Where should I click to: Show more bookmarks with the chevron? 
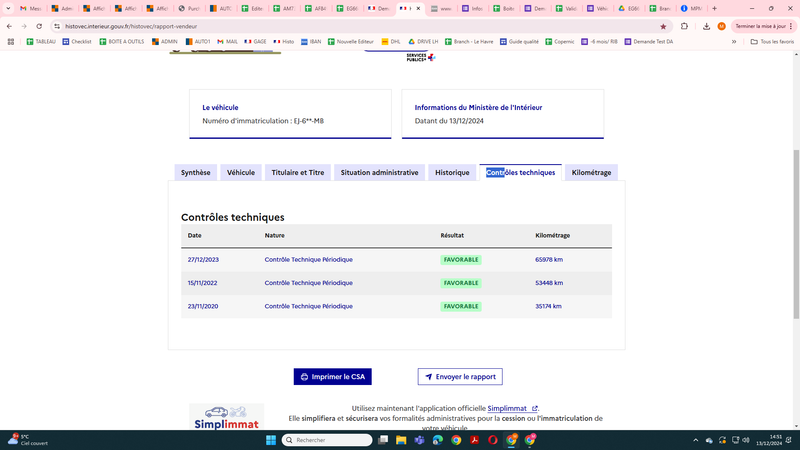[x=734, y=42]
